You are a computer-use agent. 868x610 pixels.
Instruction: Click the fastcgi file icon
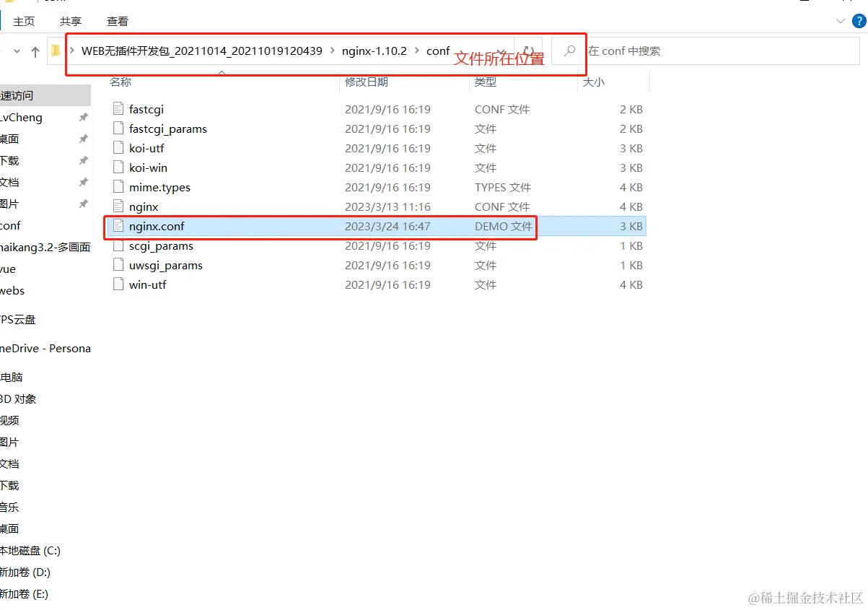119,109
